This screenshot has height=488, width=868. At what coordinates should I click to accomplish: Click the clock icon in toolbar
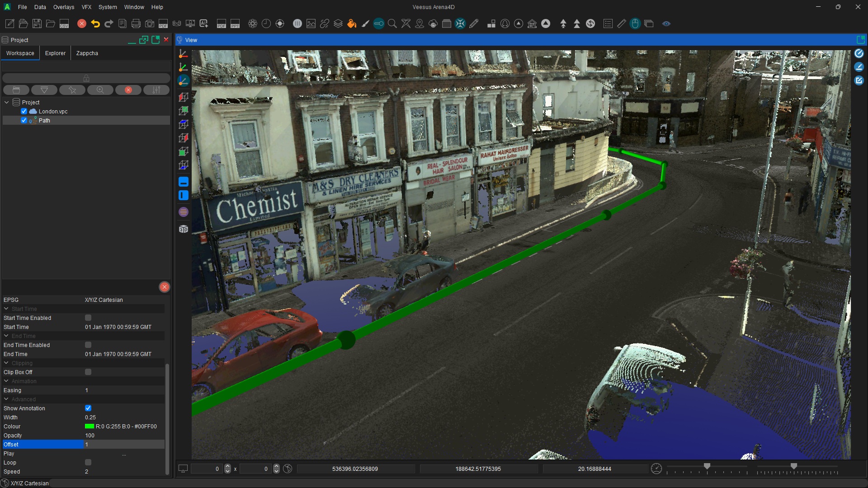[266, 24]
